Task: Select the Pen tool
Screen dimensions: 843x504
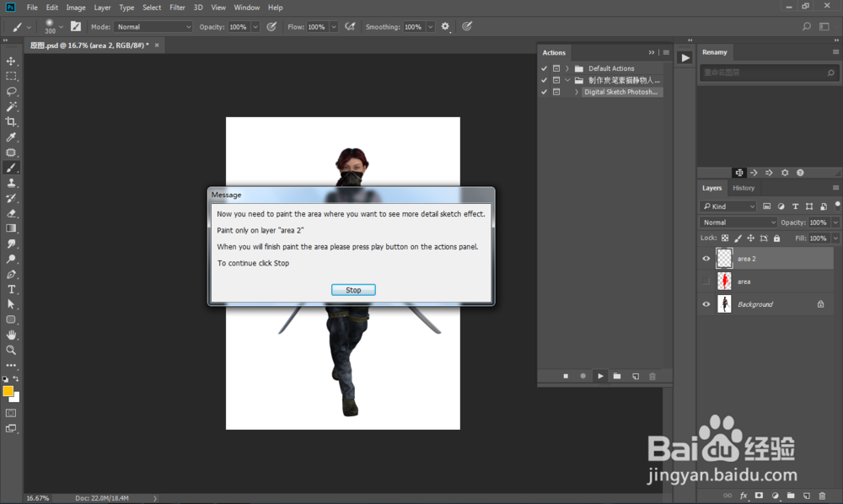Action: point(11,274)
